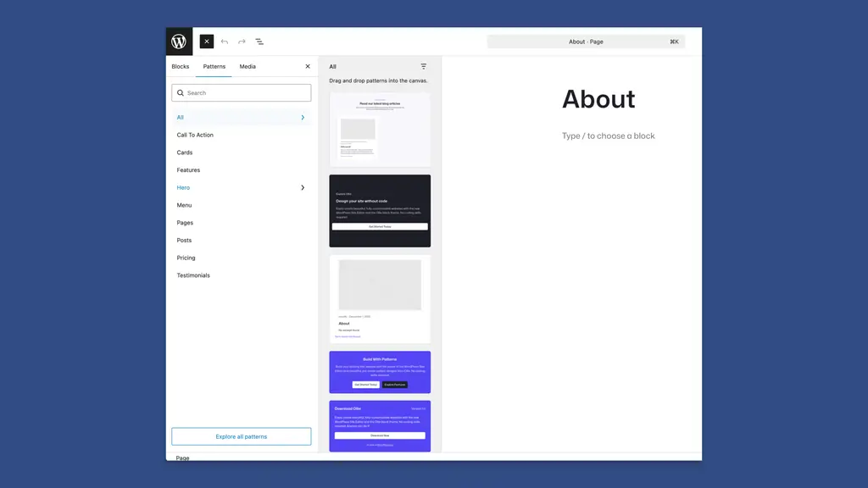868x488 pixels.
Task: Close the inserter panel using the X
Action: point(308,66)
